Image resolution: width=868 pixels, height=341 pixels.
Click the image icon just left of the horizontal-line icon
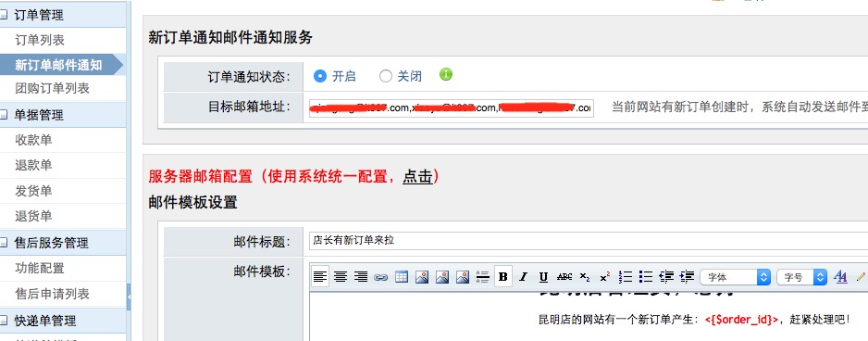[x=463, y=277]
